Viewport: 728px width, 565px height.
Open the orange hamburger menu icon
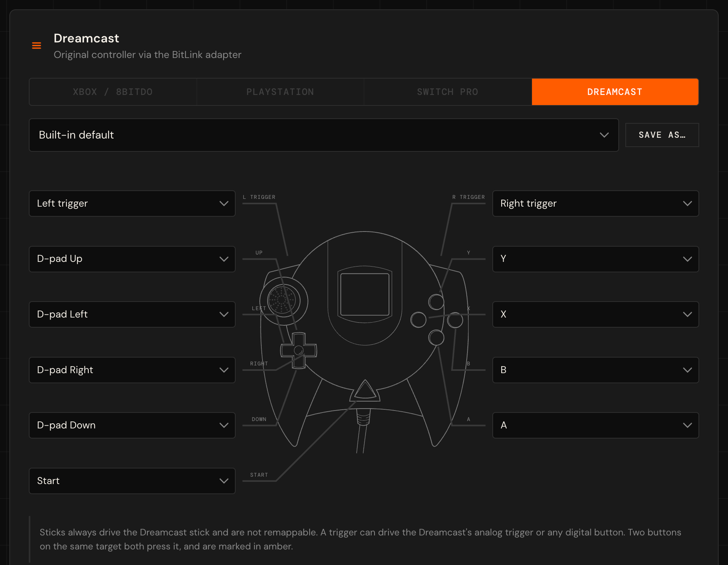[37, 46]
